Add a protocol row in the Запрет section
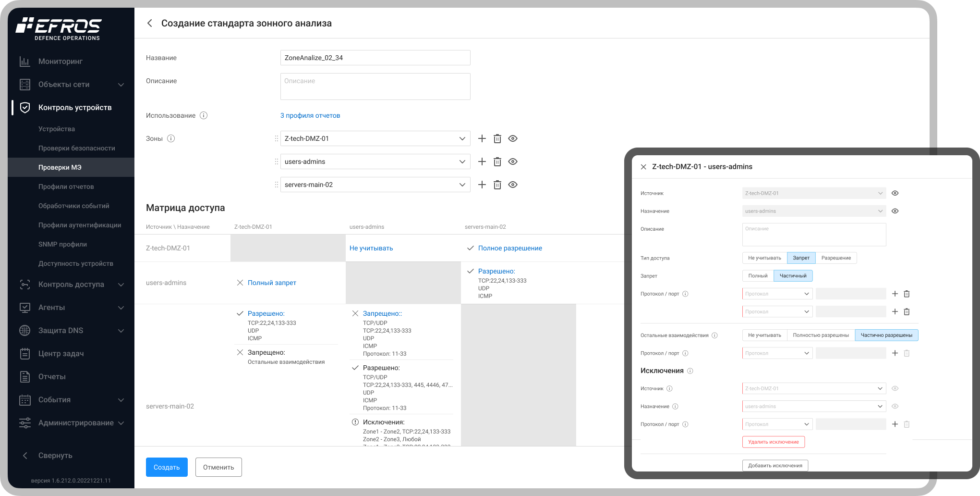 895,294
